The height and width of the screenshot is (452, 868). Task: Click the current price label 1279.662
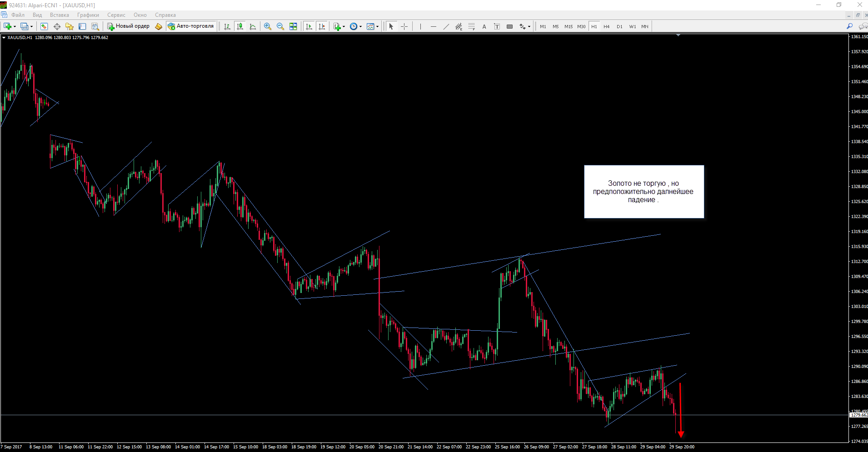pos(858,415)
